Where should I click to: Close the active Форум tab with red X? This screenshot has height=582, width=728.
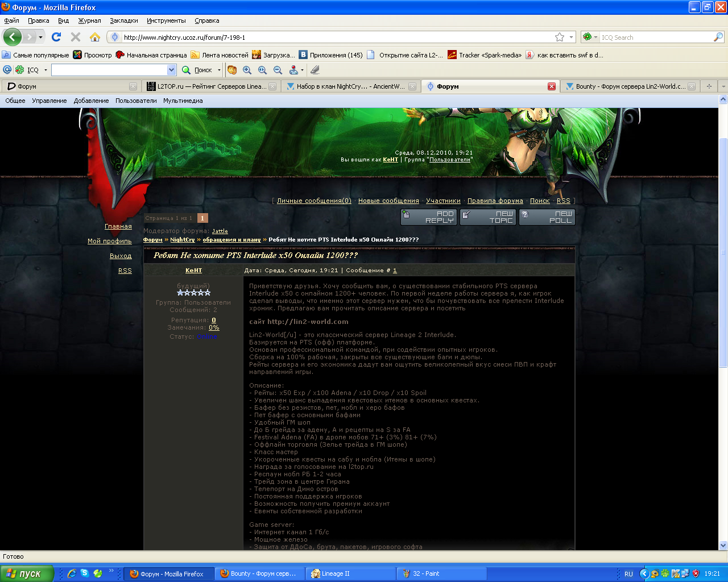coord(551,86)
